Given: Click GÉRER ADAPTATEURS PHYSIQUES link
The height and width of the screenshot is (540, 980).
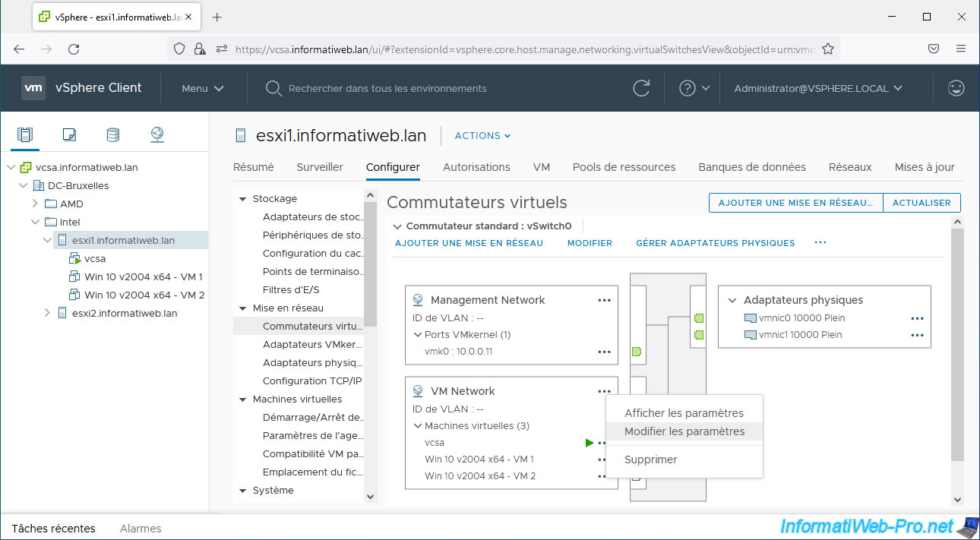Looking at the screenshot, I should coord(715,243).
